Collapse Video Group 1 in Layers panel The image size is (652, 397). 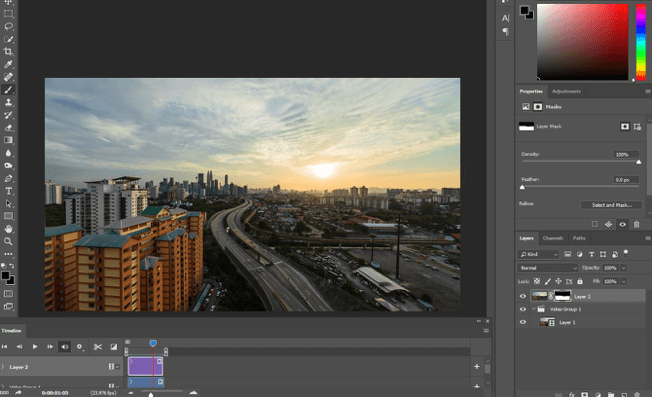click(533, 309)
